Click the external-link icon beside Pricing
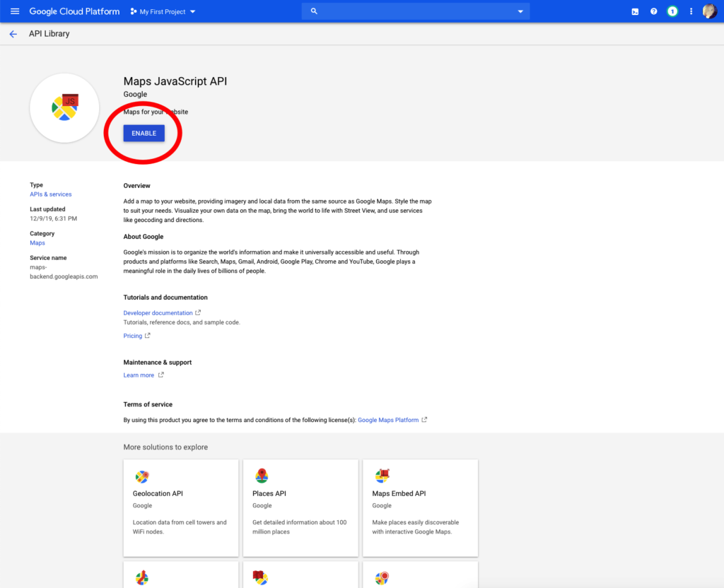The image size is (724, 588). 148,336
